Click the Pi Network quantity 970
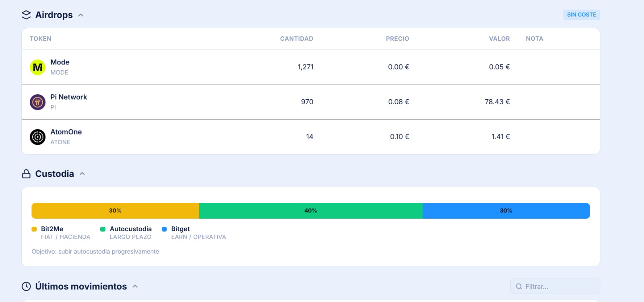The image size is (644, 302). click(x=307, y=102)
